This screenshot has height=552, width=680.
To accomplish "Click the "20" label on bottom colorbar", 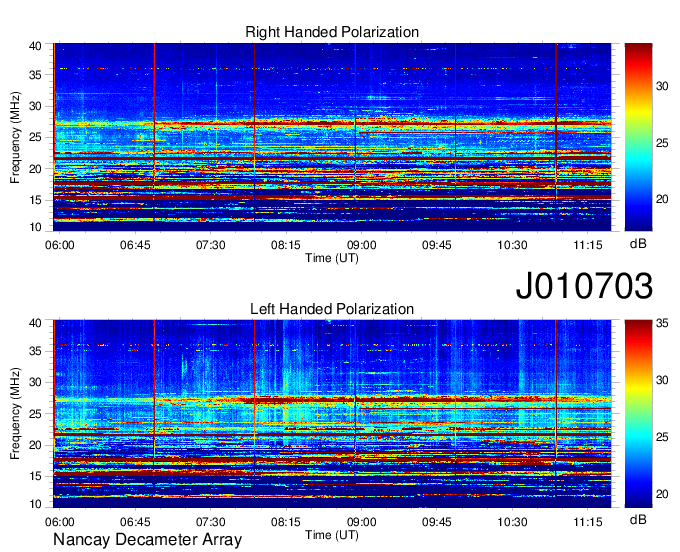I will click(x=662, y=494).
